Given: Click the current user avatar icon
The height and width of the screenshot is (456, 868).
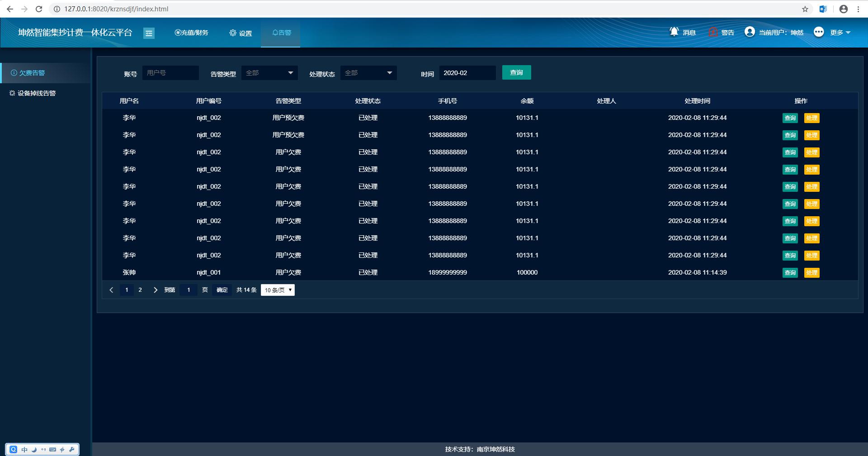Looking at the screenshot, I should click(x=750, y=32).
